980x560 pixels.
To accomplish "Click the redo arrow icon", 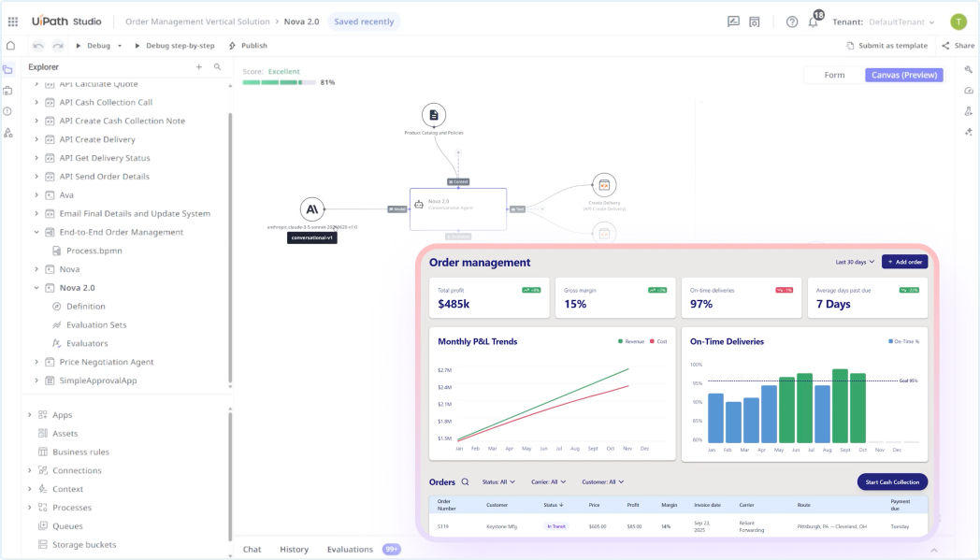I will click(57, 46).
